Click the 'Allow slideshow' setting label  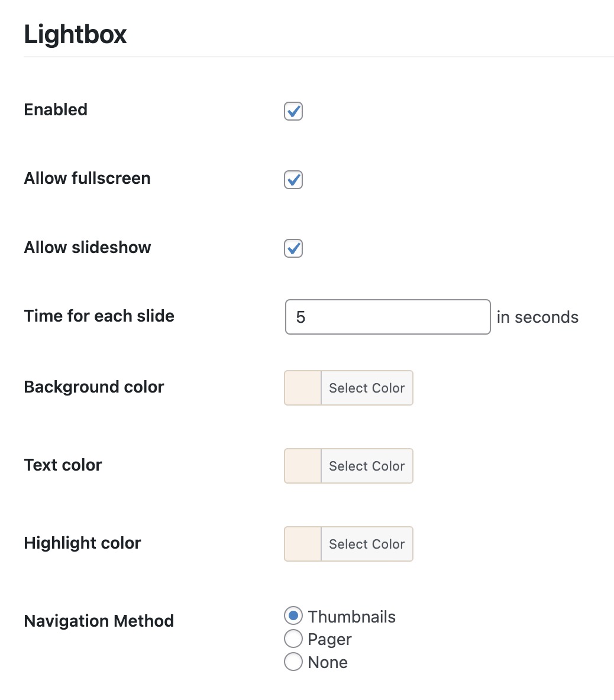coord(88,247)
